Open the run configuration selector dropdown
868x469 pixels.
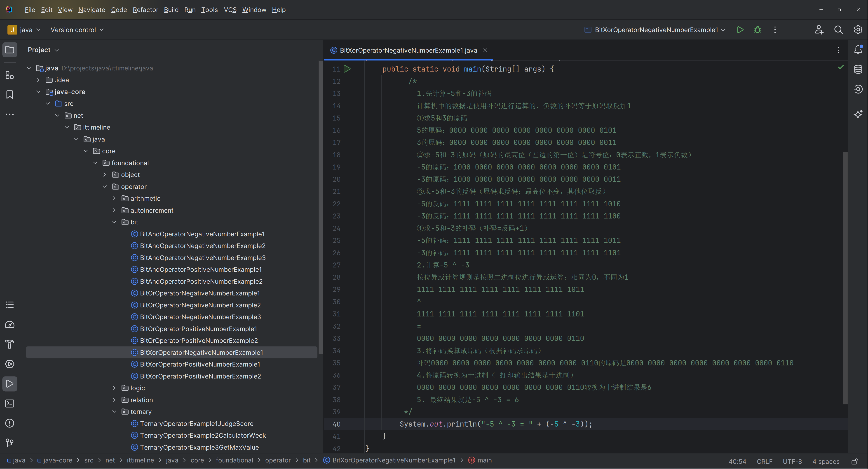pyautogui.click(x=655, y=30)
